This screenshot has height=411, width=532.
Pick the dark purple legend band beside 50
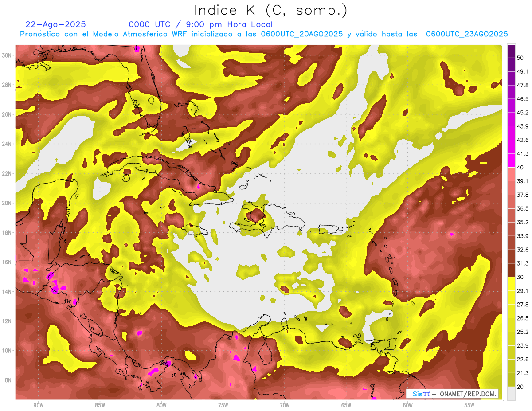click(x=511, y=51)
